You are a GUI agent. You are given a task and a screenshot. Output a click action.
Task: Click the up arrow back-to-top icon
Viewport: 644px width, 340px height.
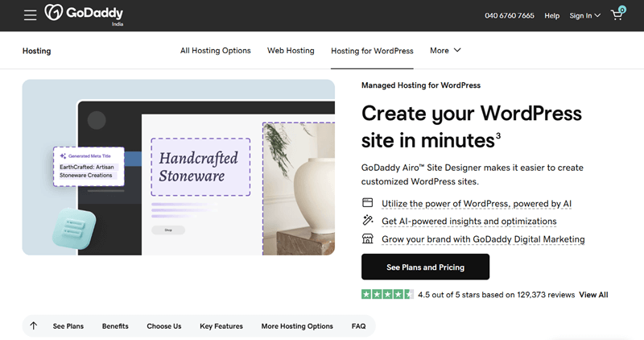pyautogui.click(x=34, y=326)
